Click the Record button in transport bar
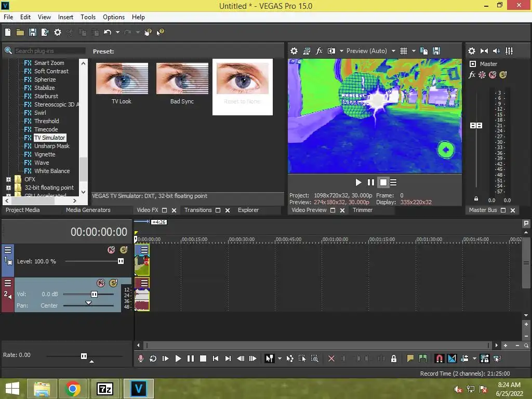 [x=140, y=358]
